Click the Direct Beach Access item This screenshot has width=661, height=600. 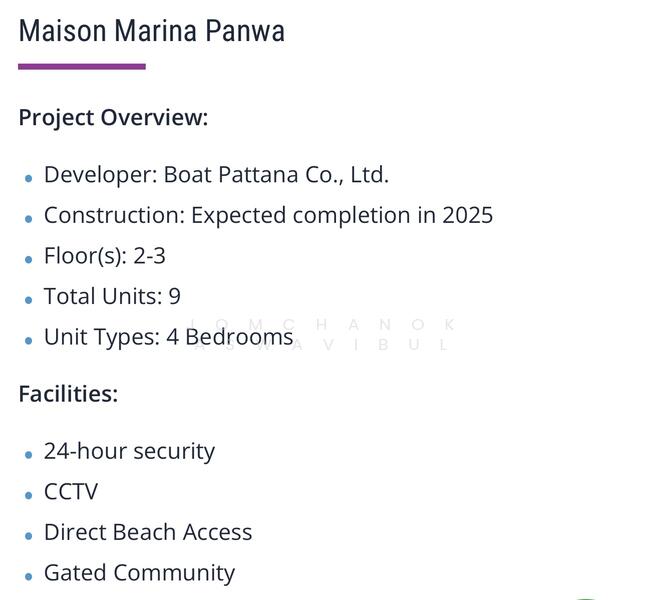coord(148,533)
